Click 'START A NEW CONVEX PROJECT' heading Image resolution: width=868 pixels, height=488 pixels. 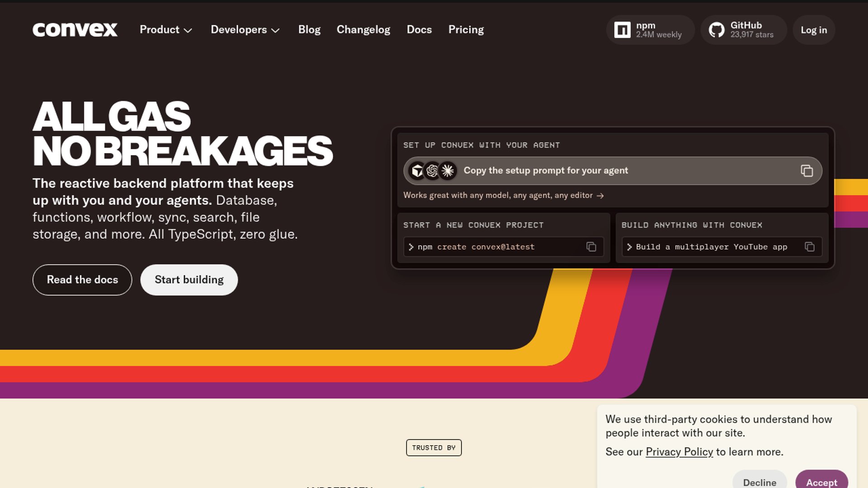coord(473,225)
